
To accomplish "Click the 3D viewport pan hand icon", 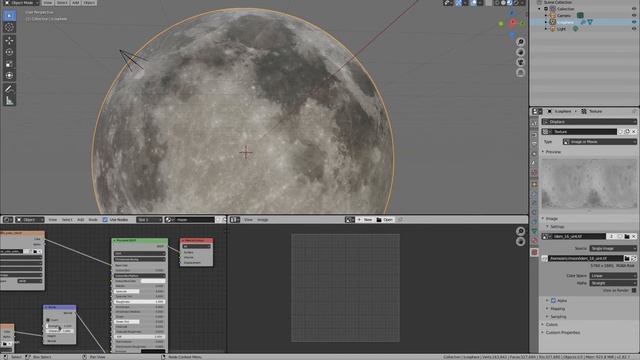I will tap(520, 52).
